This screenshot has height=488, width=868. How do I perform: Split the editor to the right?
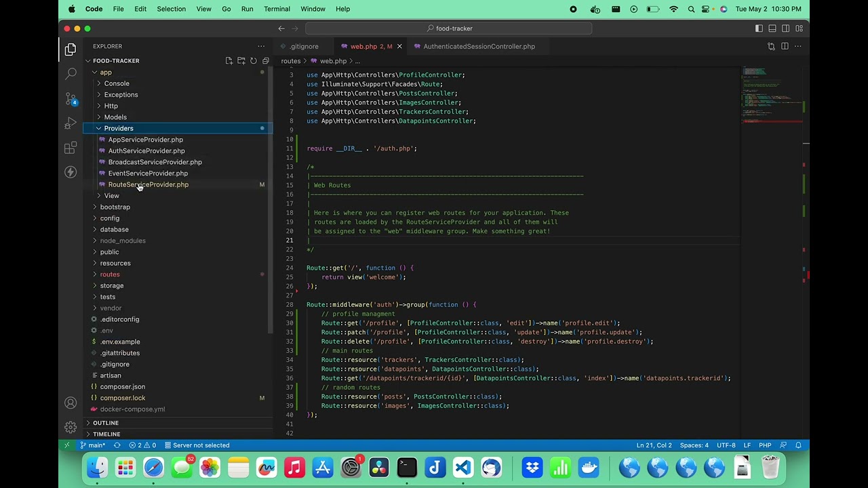point(785,46)
